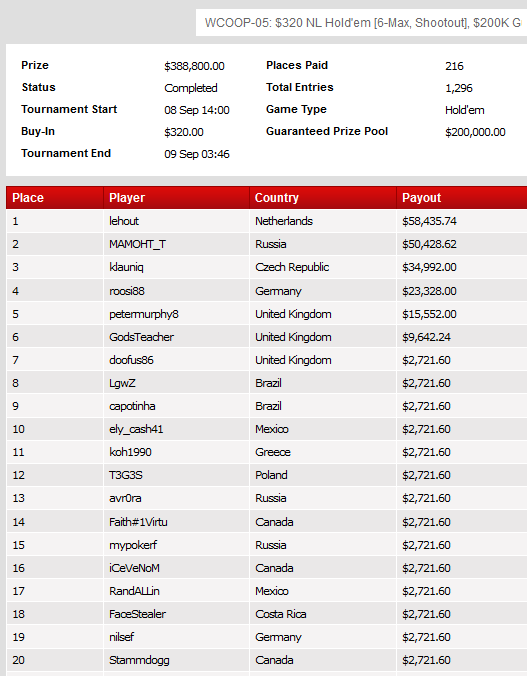Select GodsTeacher player entry

click(141, 337)
